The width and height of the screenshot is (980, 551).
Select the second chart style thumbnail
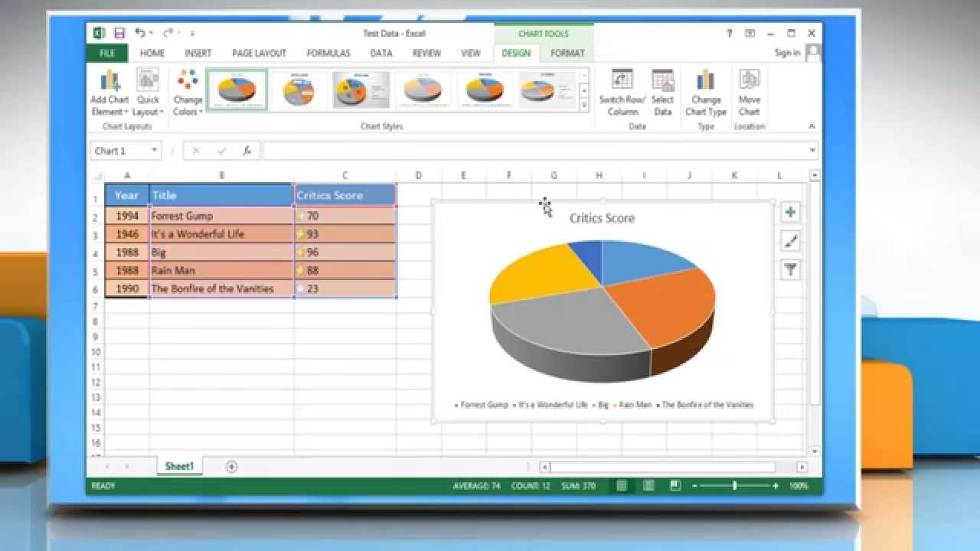pos(299,90)
